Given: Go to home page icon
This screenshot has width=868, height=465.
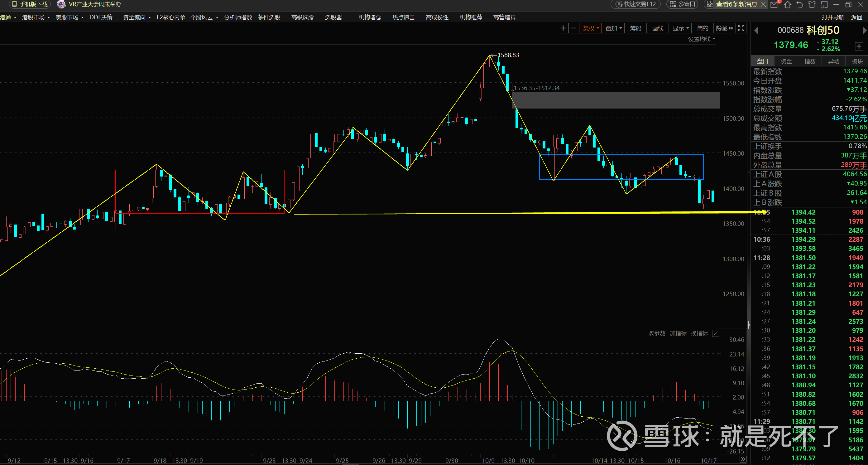Looking at the screenshot, I should [788, 4].
